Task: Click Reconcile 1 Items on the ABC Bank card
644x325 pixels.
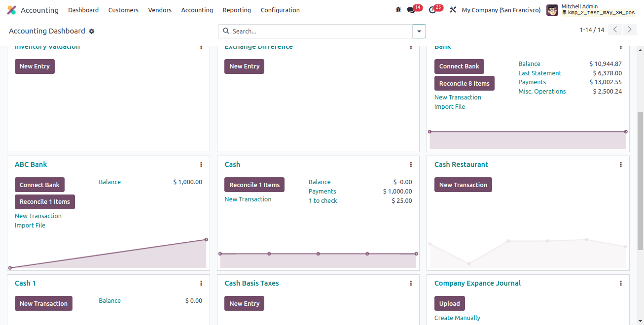Action: pyautogui.click(x=45, y=201)
